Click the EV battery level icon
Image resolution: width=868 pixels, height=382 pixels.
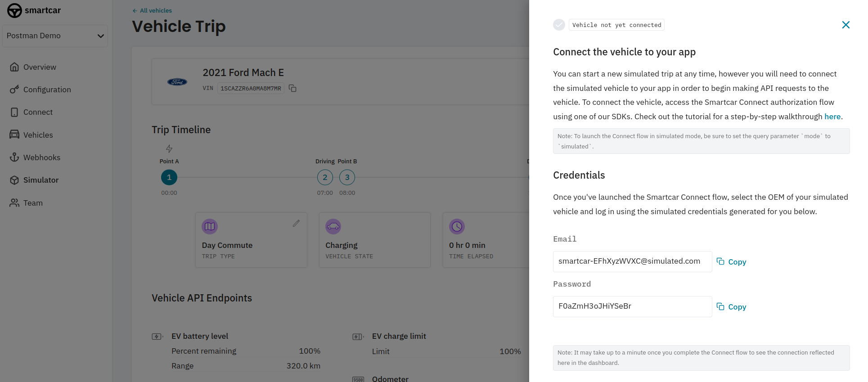coord(157,337)
